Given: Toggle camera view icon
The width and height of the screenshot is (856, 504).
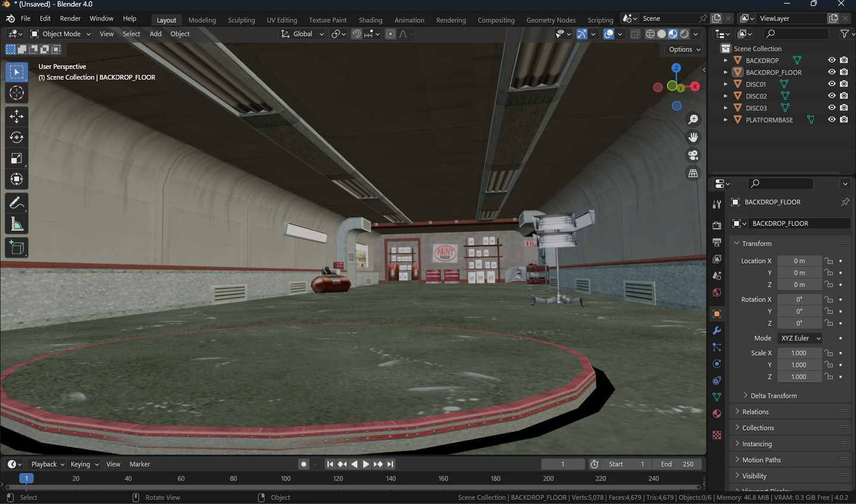Looking at the screenshot, I should 693,155.
